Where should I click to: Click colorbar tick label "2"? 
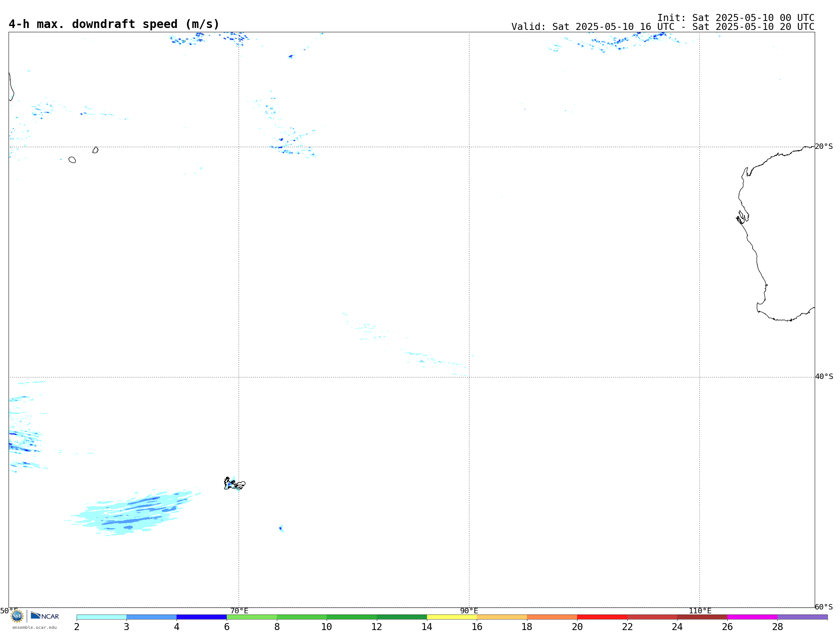(77, 627)
